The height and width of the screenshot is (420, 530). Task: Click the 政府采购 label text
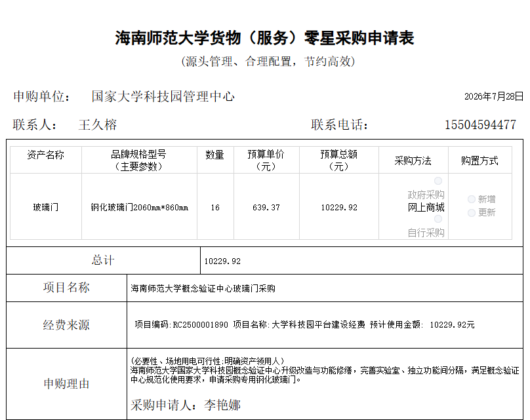coord(426,195)
